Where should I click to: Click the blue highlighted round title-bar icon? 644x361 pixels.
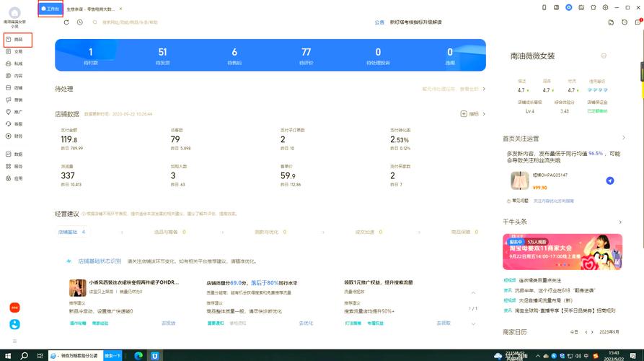(x=569, y=7)
